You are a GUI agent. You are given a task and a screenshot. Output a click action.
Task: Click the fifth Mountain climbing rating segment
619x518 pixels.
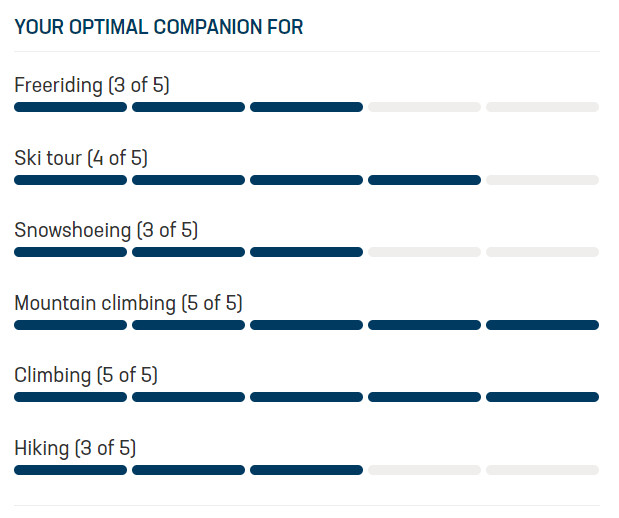542,325
